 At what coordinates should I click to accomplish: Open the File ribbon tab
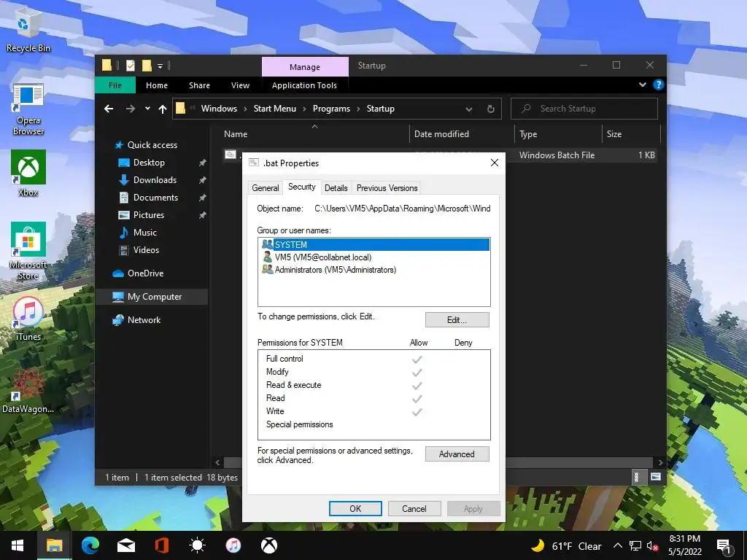point(115,85)
